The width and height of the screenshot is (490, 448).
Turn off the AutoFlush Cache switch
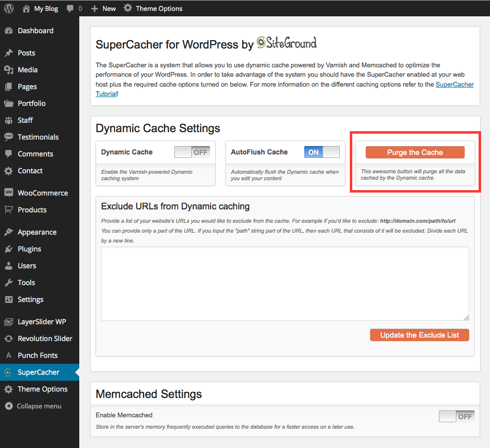[322, 152]
